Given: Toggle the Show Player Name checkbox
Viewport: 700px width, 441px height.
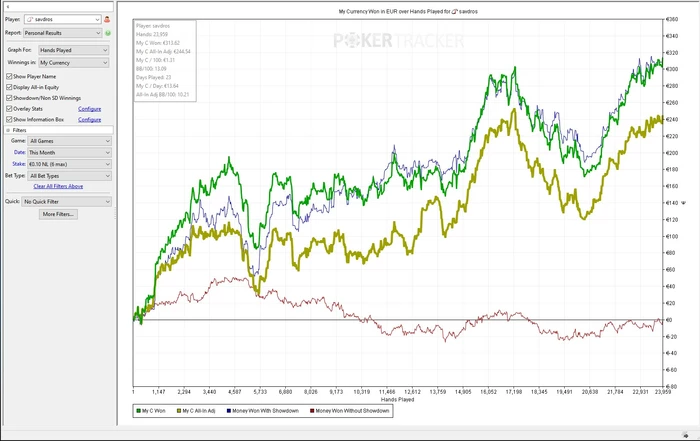Looking at the screenshot, I should pyautogui.click(x=9, y=76).
